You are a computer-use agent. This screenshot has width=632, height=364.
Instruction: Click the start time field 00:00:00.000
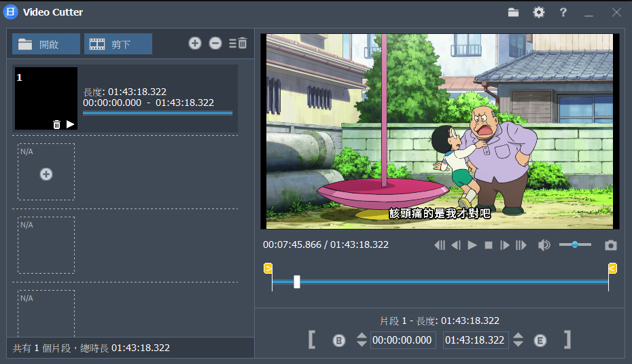403,340
